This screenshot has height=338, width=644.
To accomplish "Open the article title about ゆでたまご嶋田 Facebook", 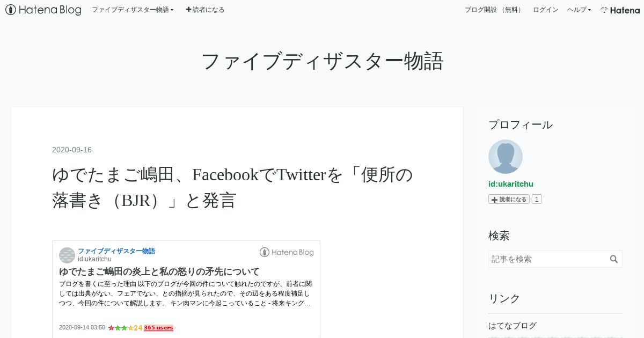I will (x=232, y=187).
